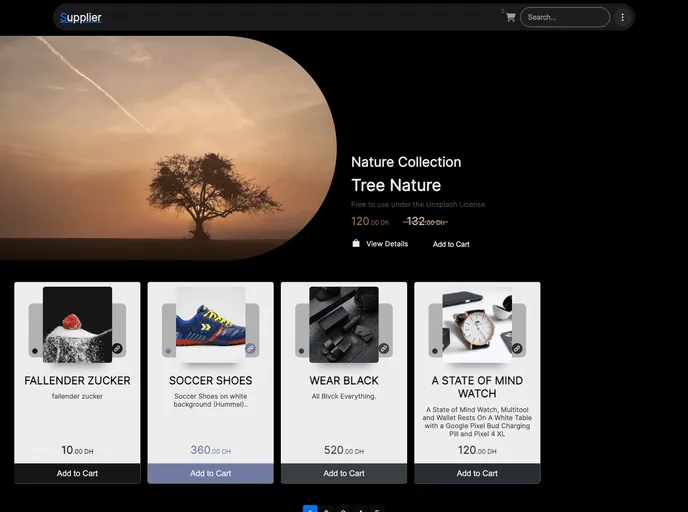Image resolution: width=688 pixels, height=512 pixels.
Task: Click the A STATE OF MIND WATCH title
Action: (x=477, y=387)
